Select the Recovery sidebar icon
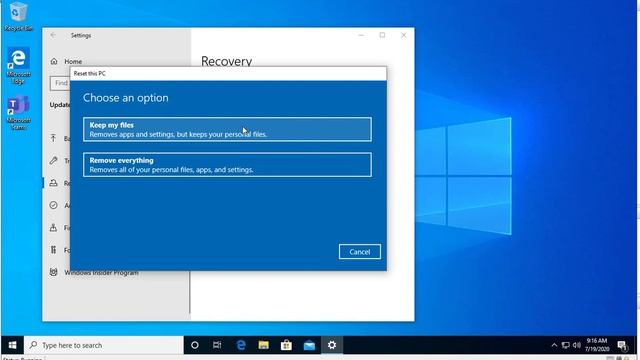 (x=53, y=183)
